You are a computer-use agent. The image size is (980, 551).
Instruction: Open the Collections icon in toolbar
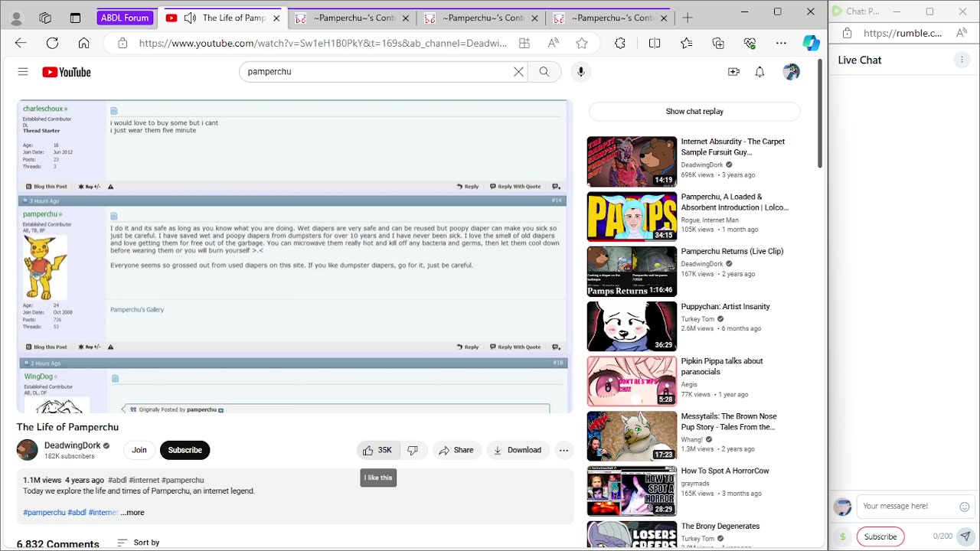[718, 44]
